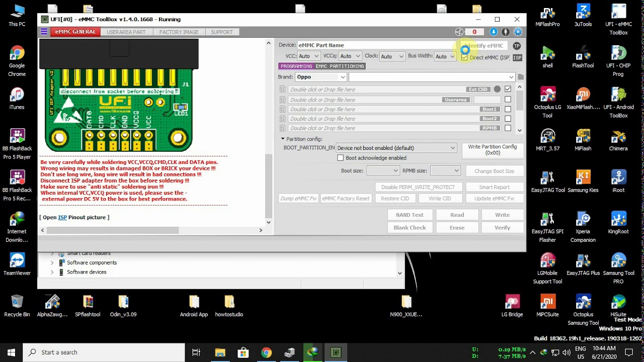Open the VCCq voltage dropdown
644x362 pixels.
[x=350, y=56]
